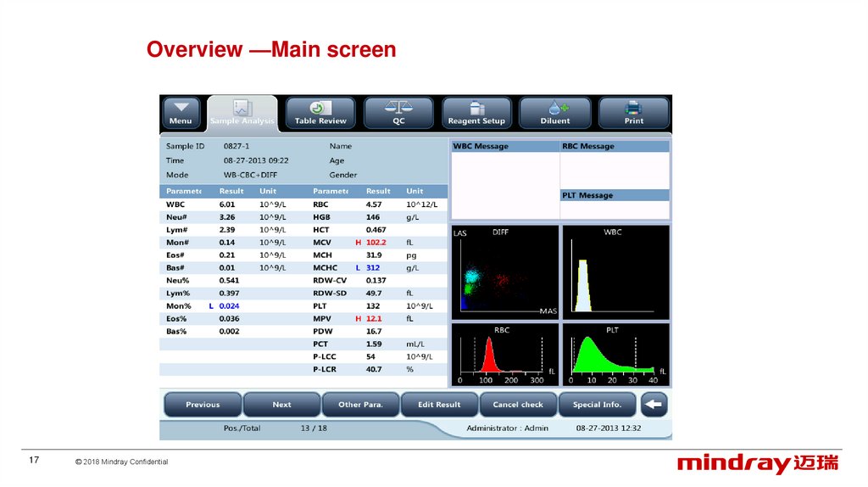Click the PLT Message header
Image resolution: width=868 pixels, height=487 pixels.
point(615,195)
